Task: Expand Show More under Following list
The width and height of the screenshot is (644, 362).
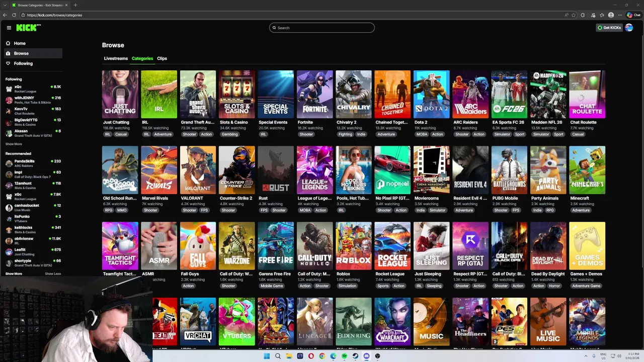Action: click(x=14, y=144)
